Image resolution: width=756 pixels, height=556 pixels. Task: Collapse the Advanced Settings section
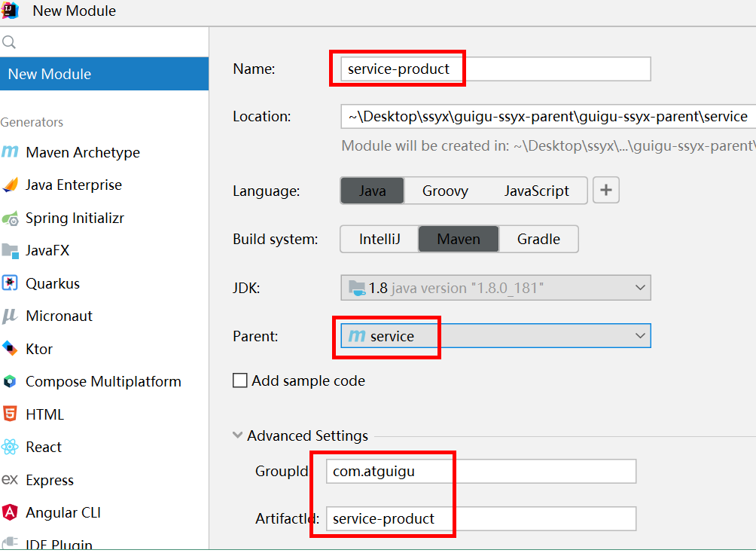239,436
